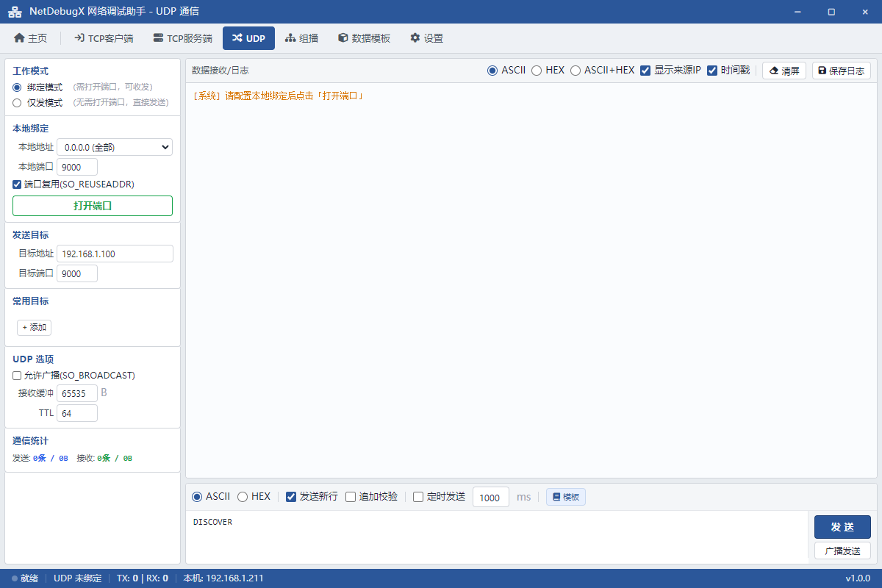This screenshot has width=882, height=588.
Task: Click the TX: 0 | RX: 0 status counter
Action: (143, 578)
